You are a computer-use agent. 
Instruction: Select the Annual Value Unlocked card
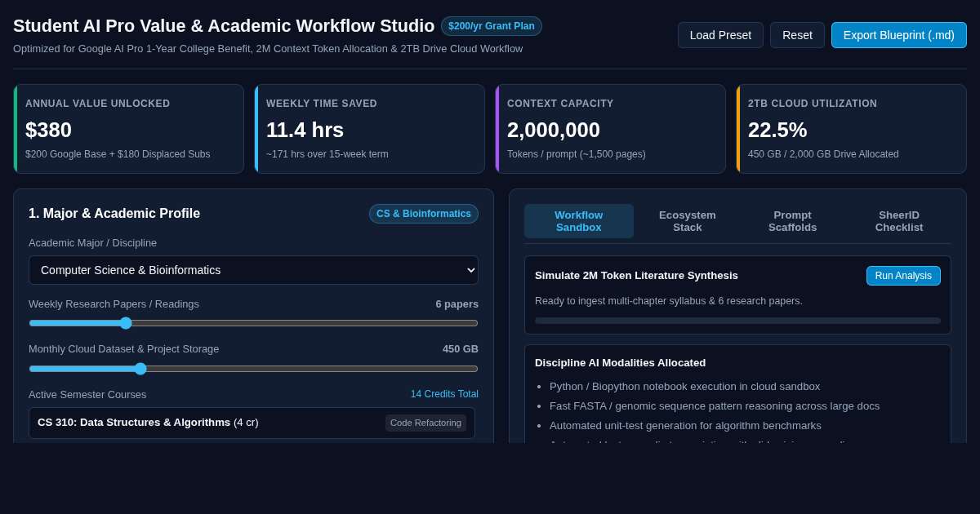(x=129, y=129)
